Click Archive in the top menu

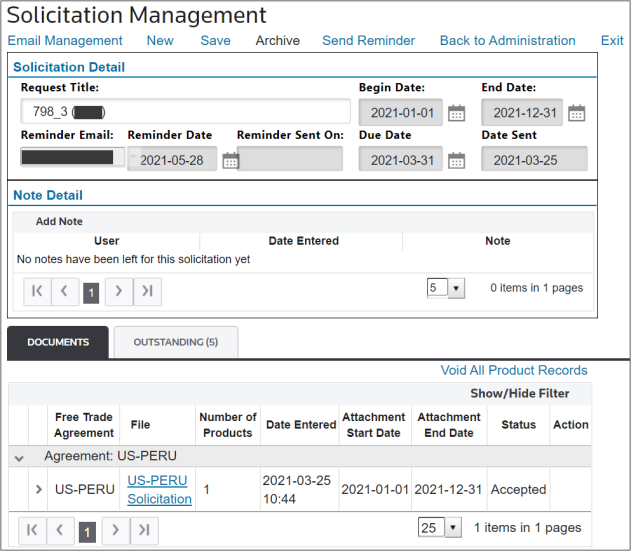point(278,41)
